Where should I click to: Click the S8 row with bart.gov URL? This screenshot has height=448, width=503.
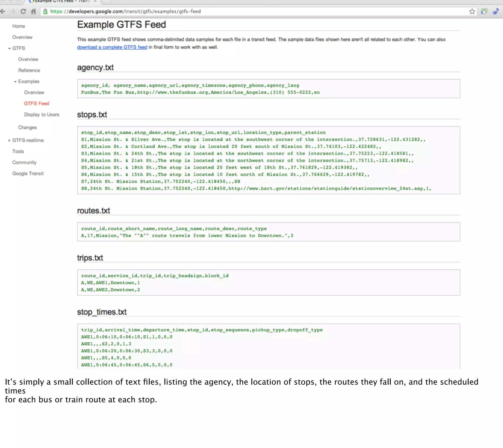[x=256, y=189]
